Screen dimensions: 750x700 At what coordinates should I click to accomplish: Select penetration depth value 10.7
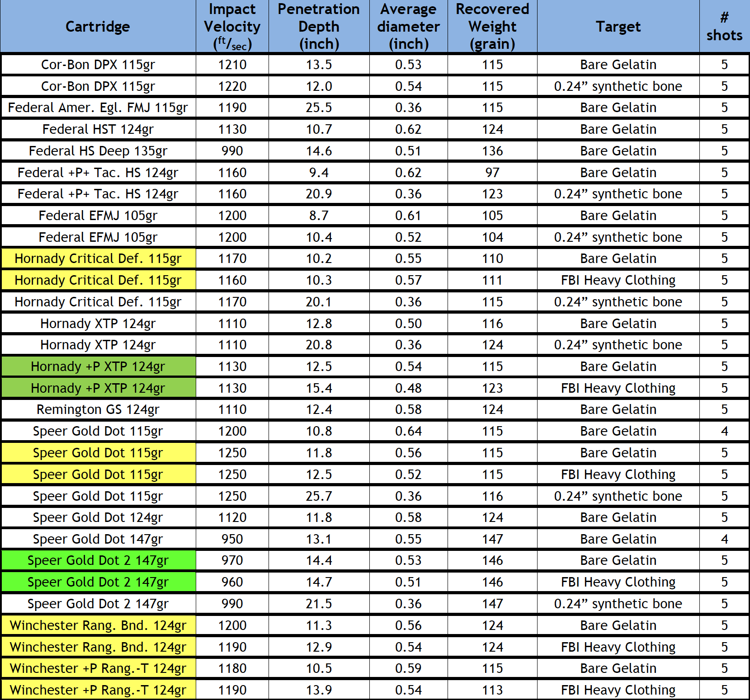pyautogui.click(x=319, y=129)
